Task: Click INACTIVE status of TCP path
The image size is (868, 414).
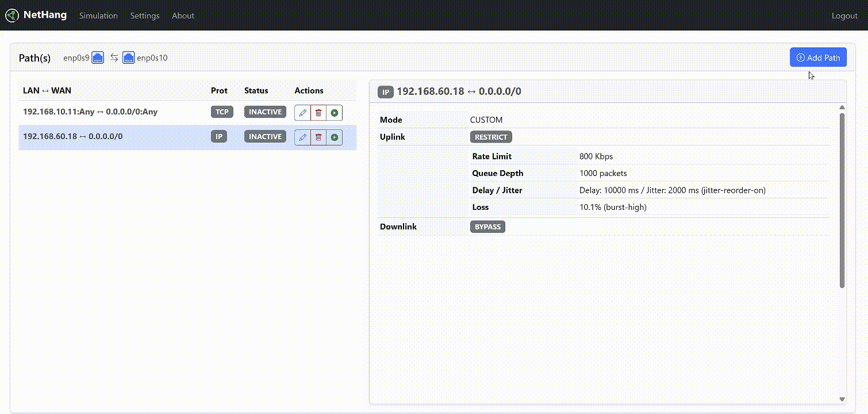Action: tap(265, 112)
